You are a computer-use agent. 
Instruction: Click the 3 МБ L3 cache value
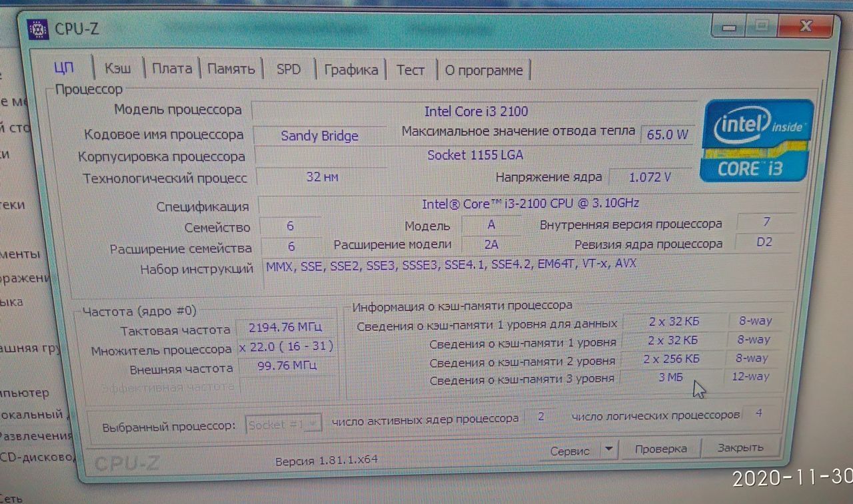[x=671, y=377]
